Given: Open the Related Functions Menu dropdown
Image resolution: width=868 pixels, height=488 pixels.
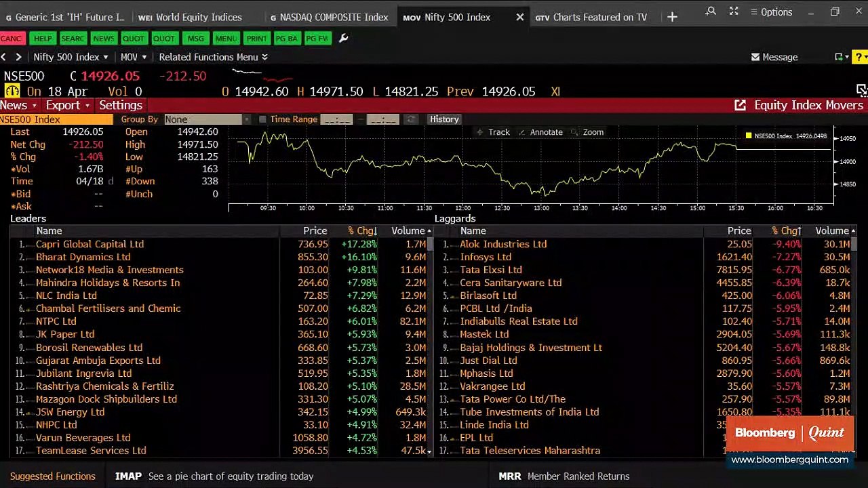Looking at the screenshot, I should pyautogui.click(x=213, y=57).
